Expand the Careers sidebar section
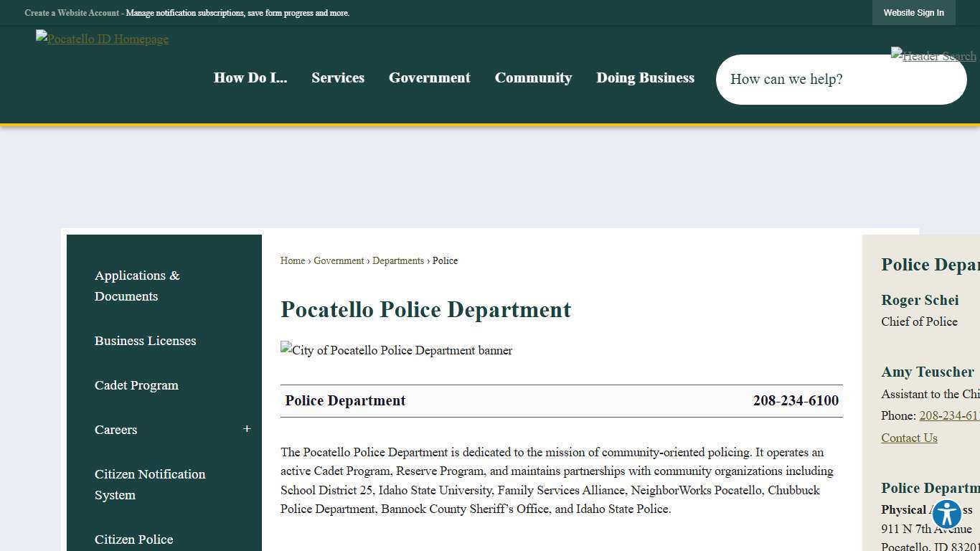The image size is (980, 551). [247, 429]
